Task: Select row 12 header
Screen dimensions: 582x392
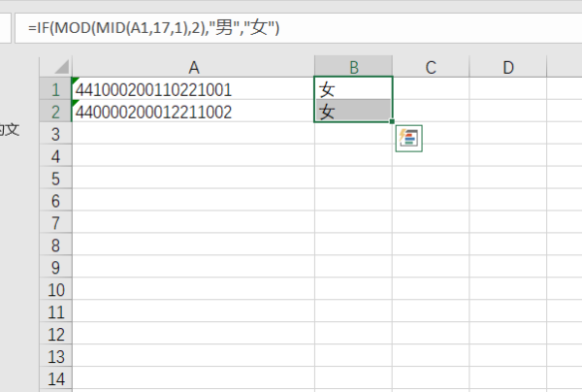Action: [55, 334]
